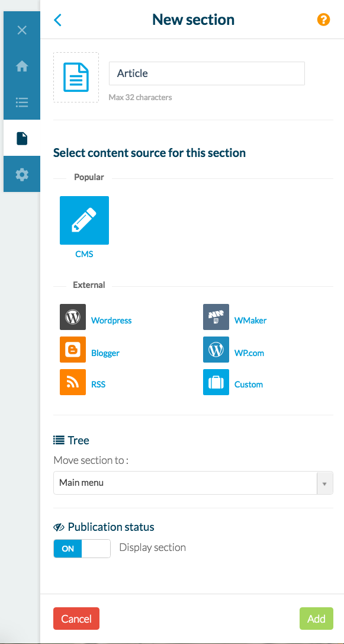Open the settings gear sidebar tab
This screenshot has height=644, width=344.
pos(22,175)
